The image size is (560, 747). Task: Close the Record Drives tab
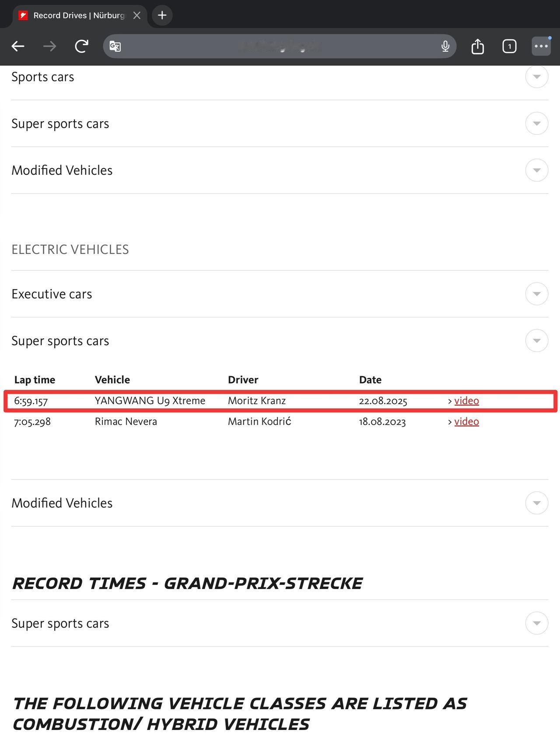point(137,15)
